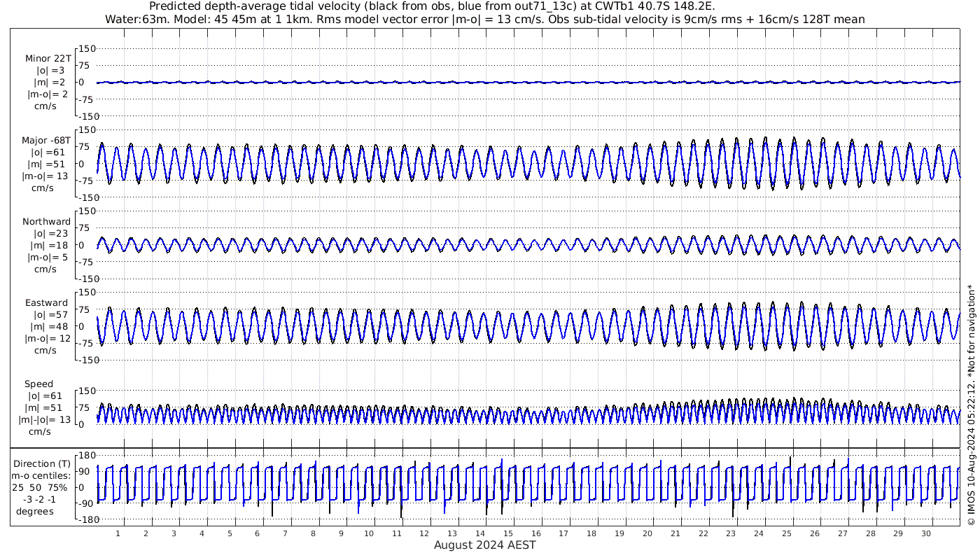Click the day '30' tick on the date axis
The width and height of the screenshot is (980, 560).
[926, 533]
